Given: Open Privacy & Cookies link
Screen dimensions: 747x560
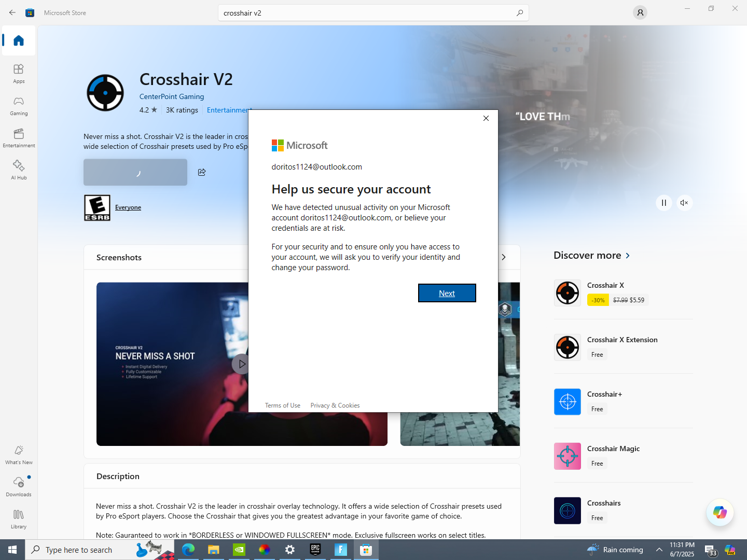Looking at the screenshot, I should (335, 405).
